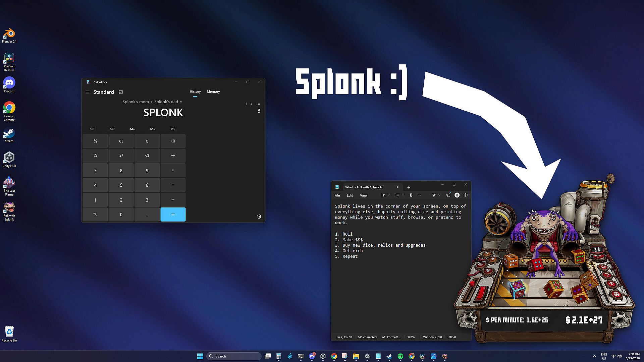Open File Explorer from the taskbar

356,356
